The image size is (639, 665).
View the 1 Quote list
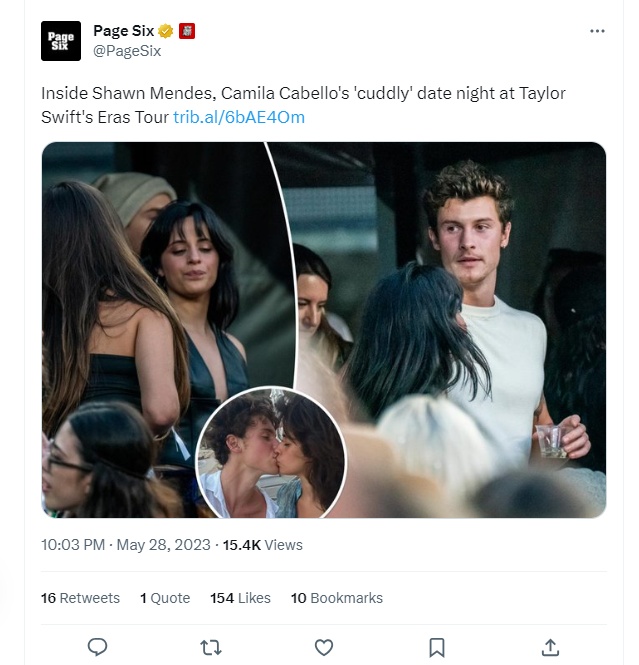point(165,598)
